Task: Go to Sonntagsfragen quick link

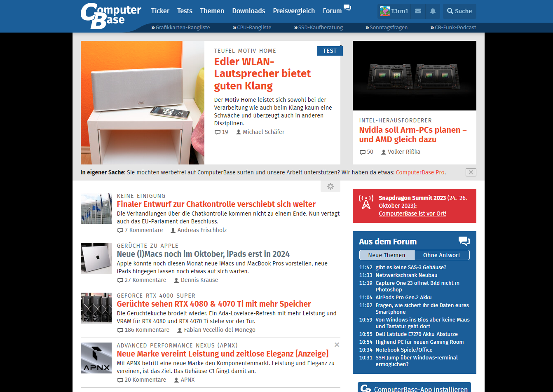Action: pos(387,28)
